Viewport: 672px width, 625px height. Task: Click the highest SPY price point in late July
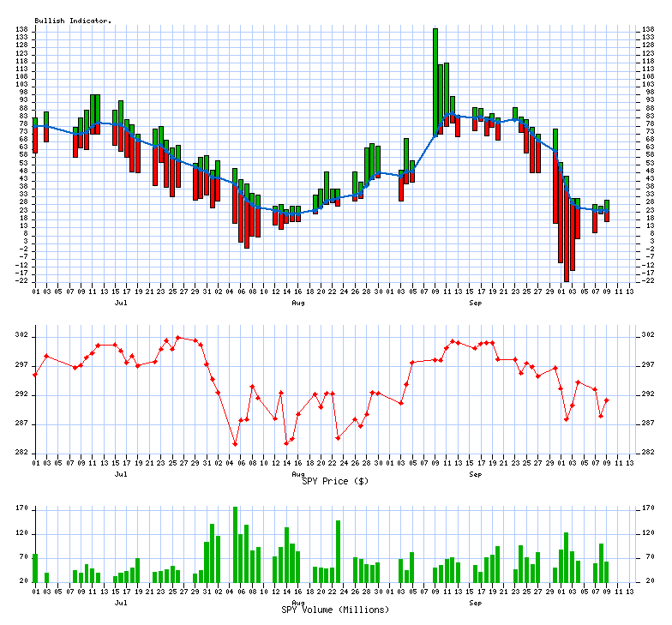point(177,338)
